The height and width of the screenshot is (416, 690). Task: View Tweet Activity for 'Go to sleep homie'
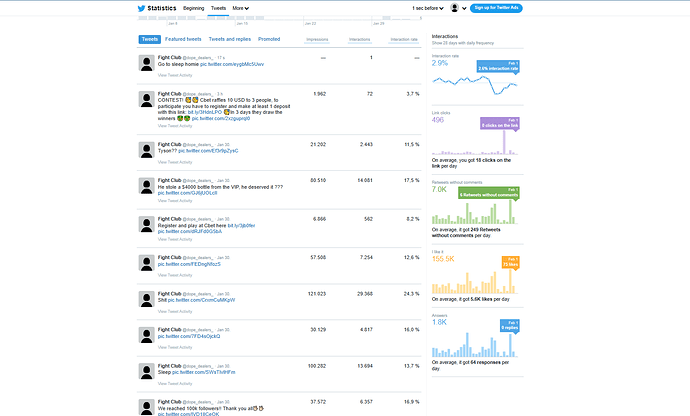tap(175, 75)
